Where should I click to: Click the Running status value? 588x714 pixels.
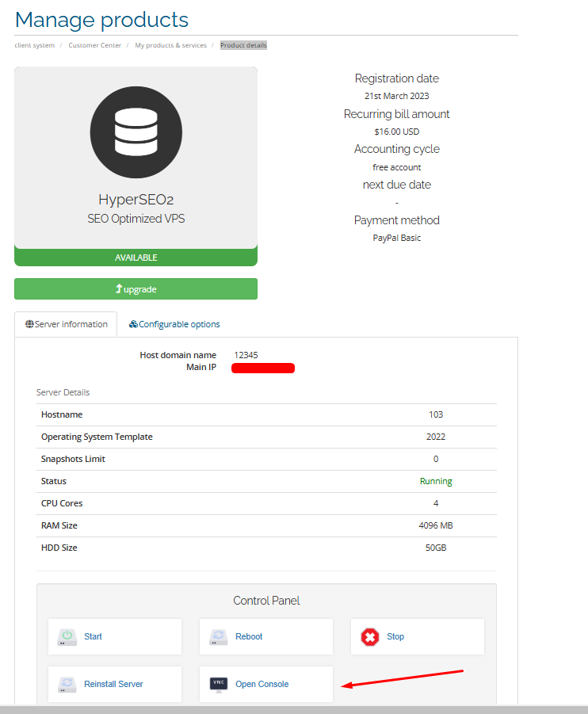pyautogui.click(x=436, y=481)
